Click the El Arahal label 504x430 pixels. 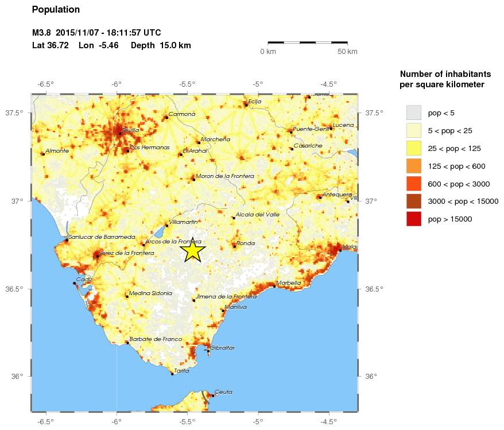tap(195, 150)
